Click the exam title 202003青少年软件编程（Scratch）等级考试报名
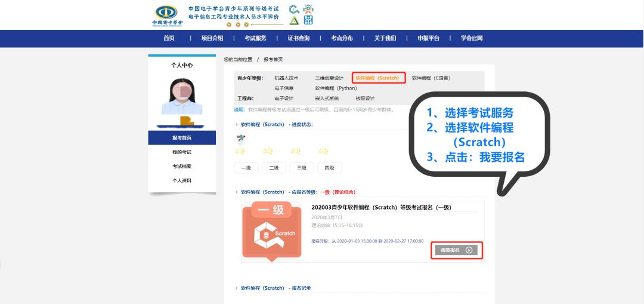644x304 pixels. tap(381, 208)
